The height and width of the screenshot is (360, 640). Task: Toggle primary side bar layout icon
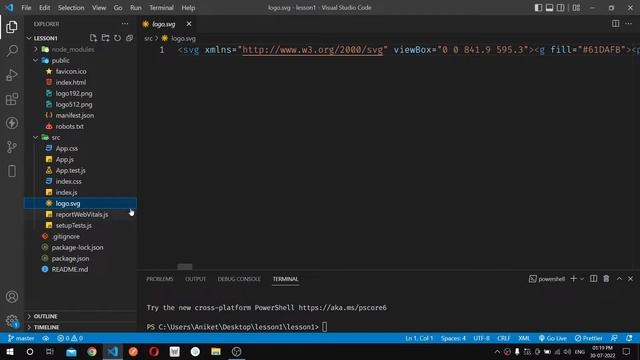tap(538, 7)
